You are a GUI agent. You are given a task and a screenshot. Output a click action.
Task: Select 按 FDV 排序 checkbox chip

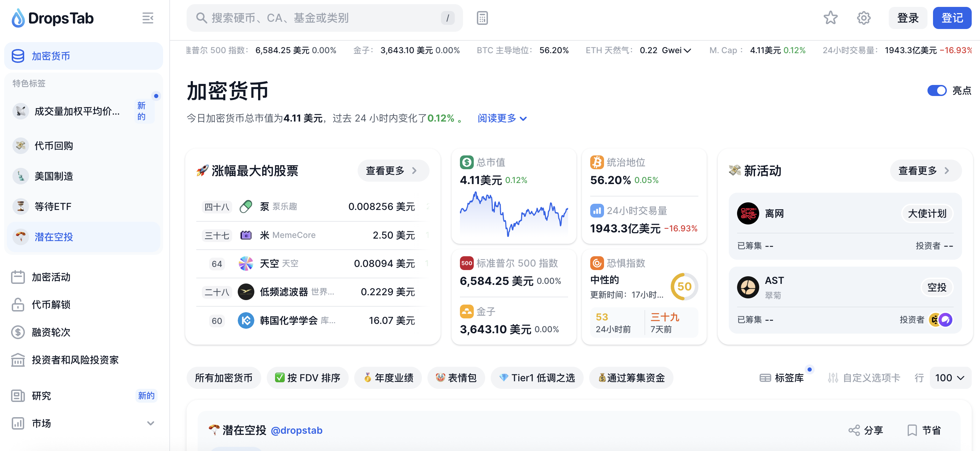308,377
